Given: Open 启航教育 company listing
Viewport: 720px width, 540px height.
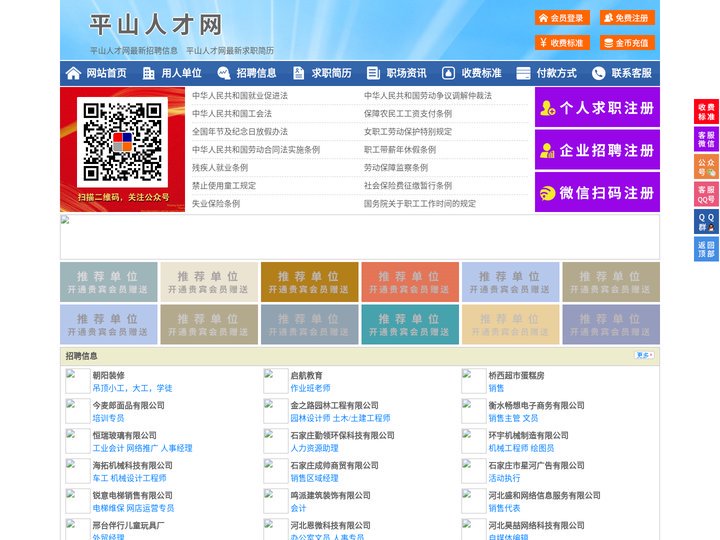Looking at the screenshot, I should pos(306,375).
